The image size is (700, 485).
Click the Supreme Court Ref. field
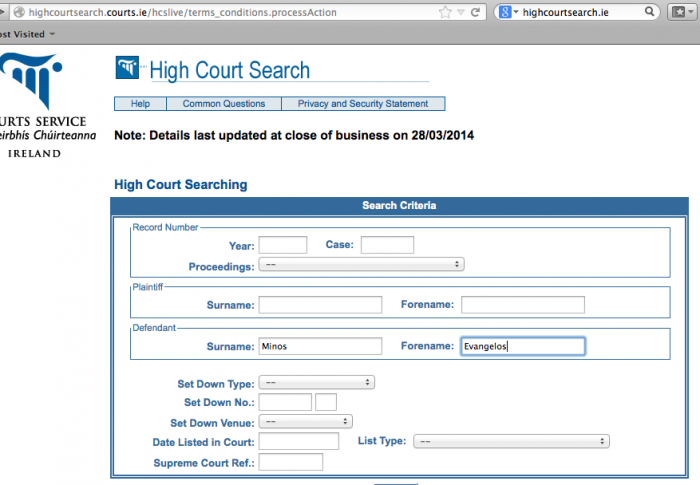291,462
